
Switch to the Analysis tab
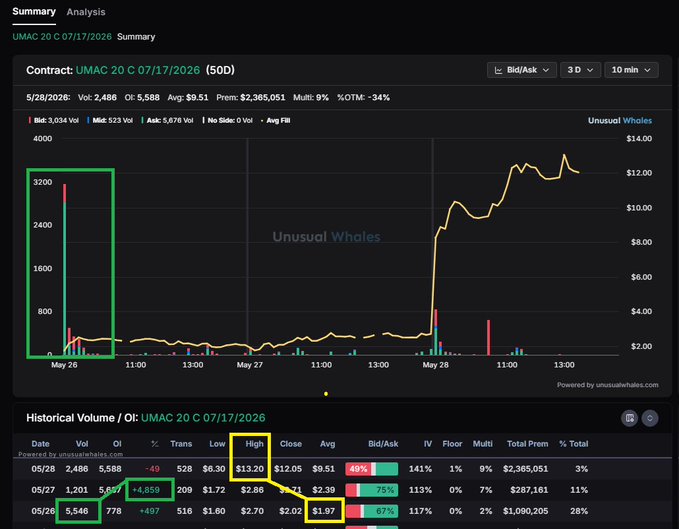[x=86, y=12]
